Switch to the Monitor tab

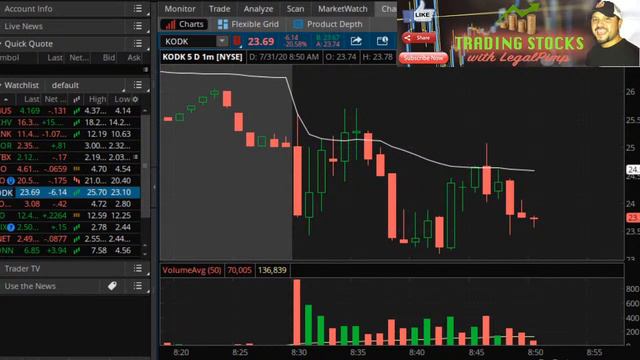point(180,9)
